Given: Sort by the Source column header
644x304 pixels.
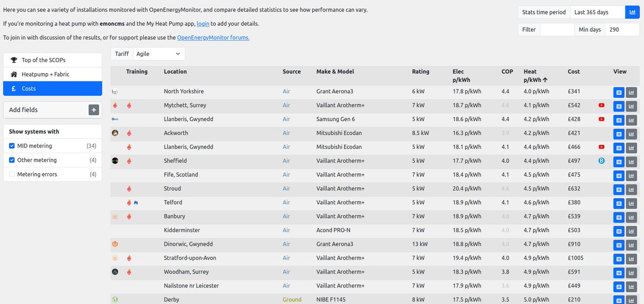Looking at the screenshot, I should pos(292,71).
